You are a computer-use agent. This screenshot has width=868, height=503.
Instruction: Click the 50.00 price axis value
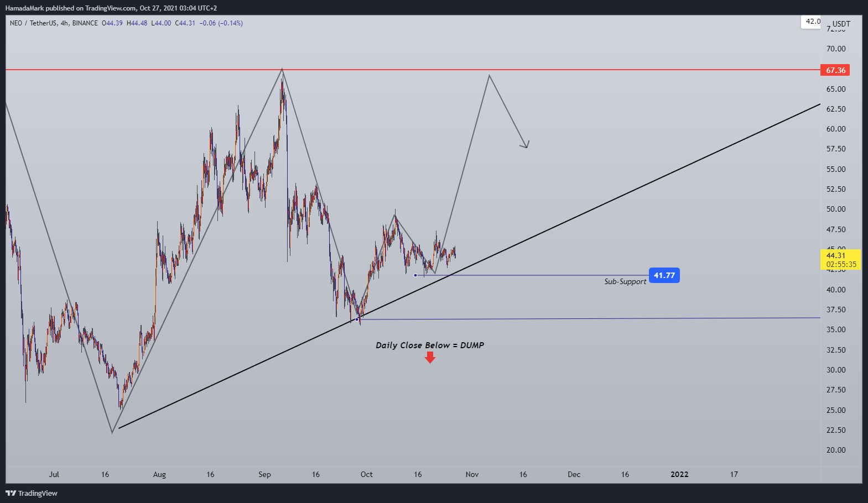click(836, 209)
